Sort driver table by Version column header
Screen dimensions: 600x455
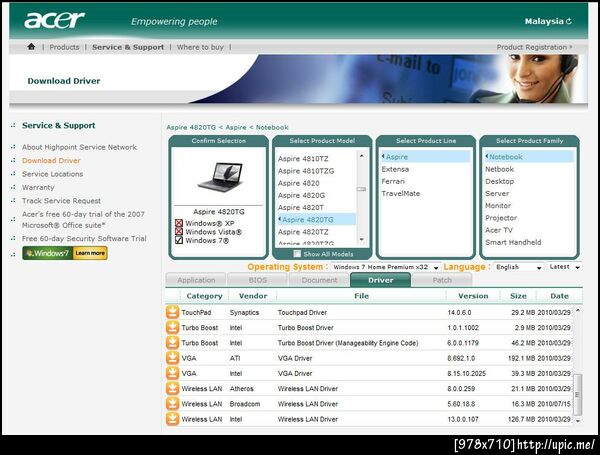pos(473,296)
